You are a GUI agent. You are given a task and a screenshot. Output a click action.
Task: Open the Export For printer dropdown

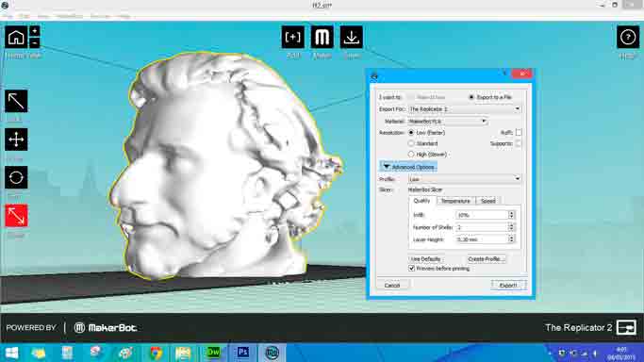click(x=465, y=109)
